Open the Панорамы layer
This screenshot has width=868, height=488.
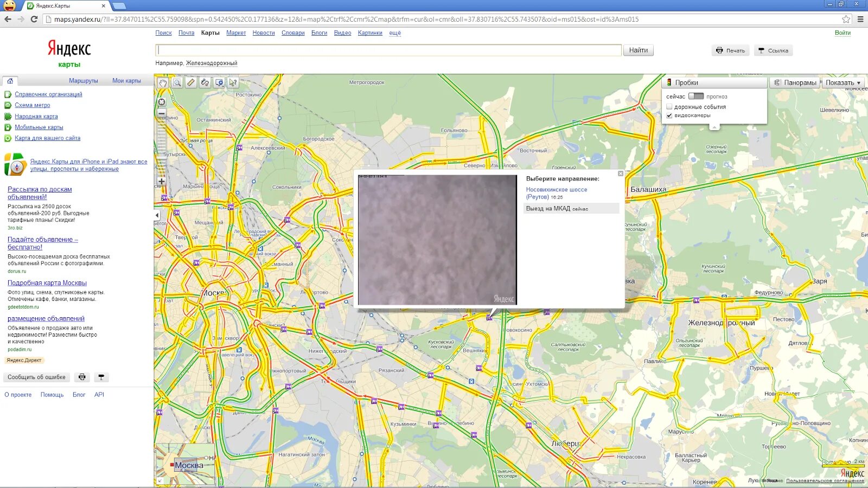pos(795,82)
